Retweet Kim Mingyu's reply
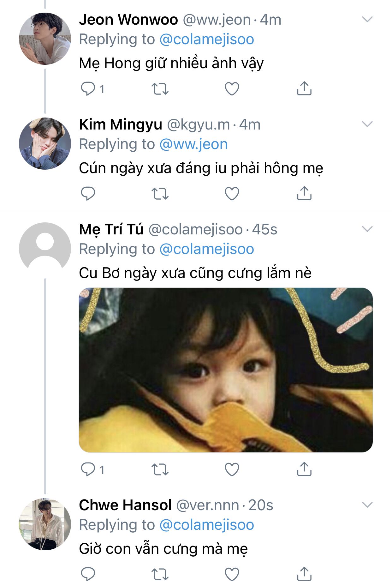This screenshot has height=586, width=392. [x=160, y=194]
